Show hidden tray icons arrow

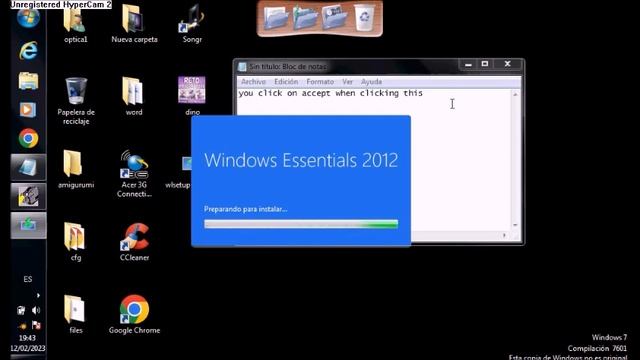tap(38, 295)
